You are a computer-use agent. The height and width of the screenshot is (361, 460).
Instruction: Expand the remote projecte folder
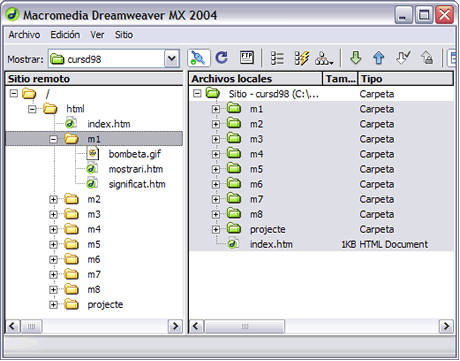53,305
